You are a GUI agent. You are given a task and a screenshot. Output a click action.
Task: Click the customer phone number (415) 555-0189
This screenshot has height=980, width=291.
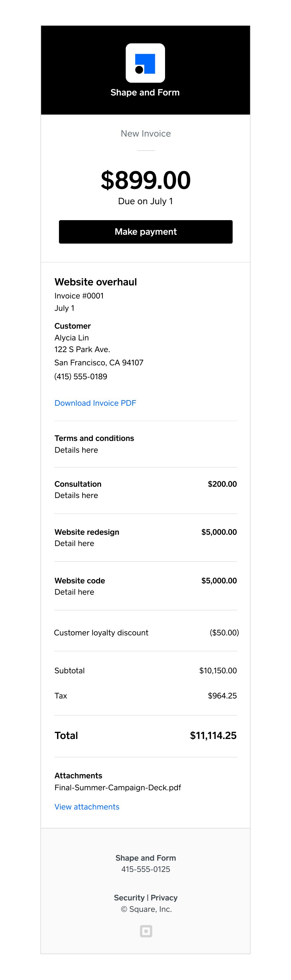[81, 377]
